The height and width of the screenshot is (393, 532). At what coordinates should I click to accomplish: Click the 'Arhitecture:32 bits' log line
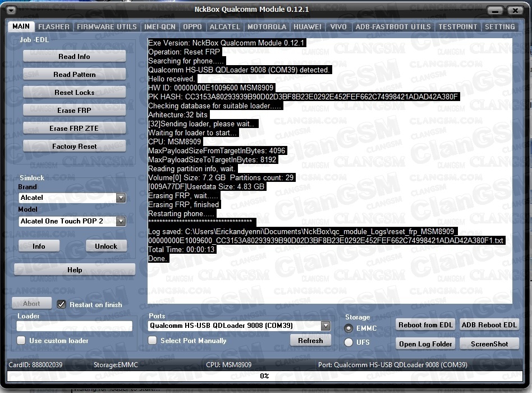(178, 115)
